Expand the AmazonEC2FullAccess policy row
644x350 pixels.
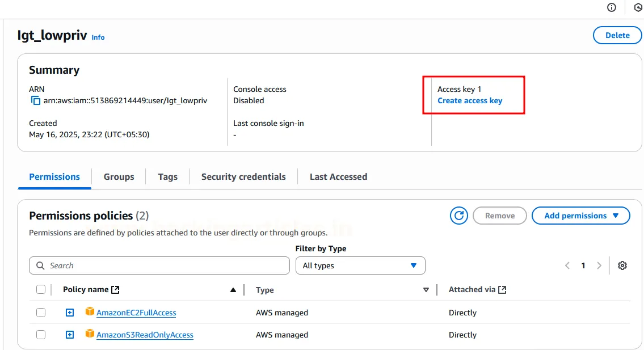pyautogui.click(x=70, y=313)
